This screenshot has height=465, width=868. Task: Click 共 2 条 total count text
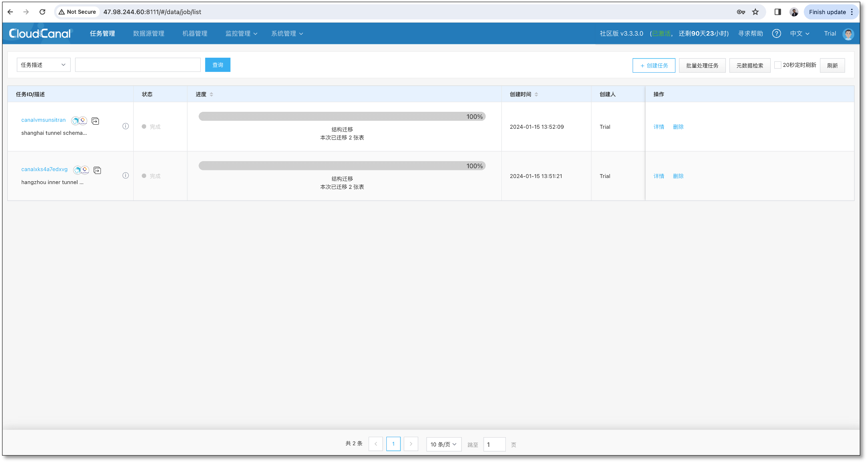354,444
